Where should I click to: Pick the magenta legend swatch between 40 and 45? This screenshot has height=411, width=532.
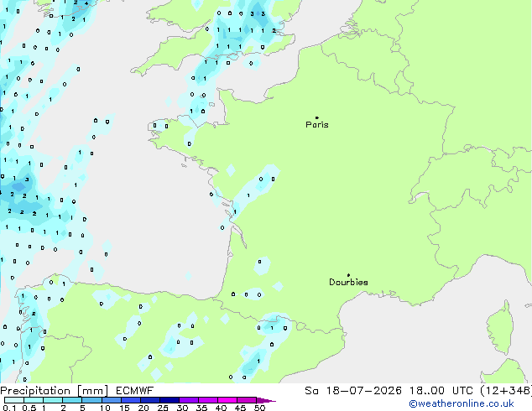point(227,400)
